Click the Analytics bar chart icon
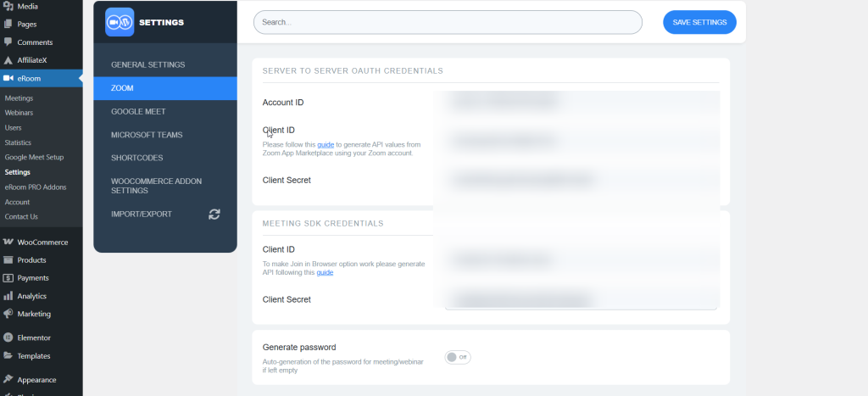The width and height of the screenshot is (868, 396). pyautogui.click(x=8, y=296)
